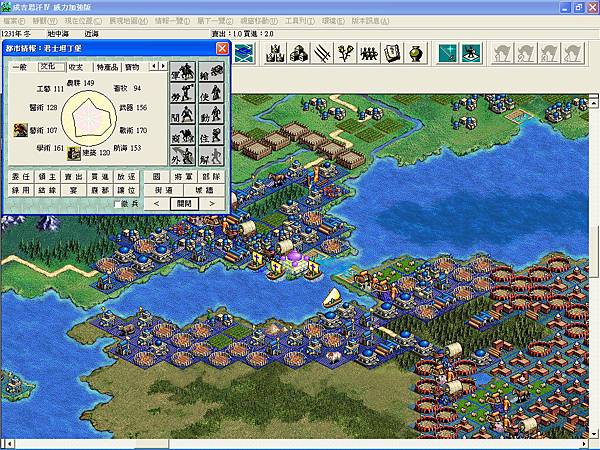600x450 pixels.
Task: Click the trade 商 camel command icon
Action: pyautogui.click(x=183, y=135)
